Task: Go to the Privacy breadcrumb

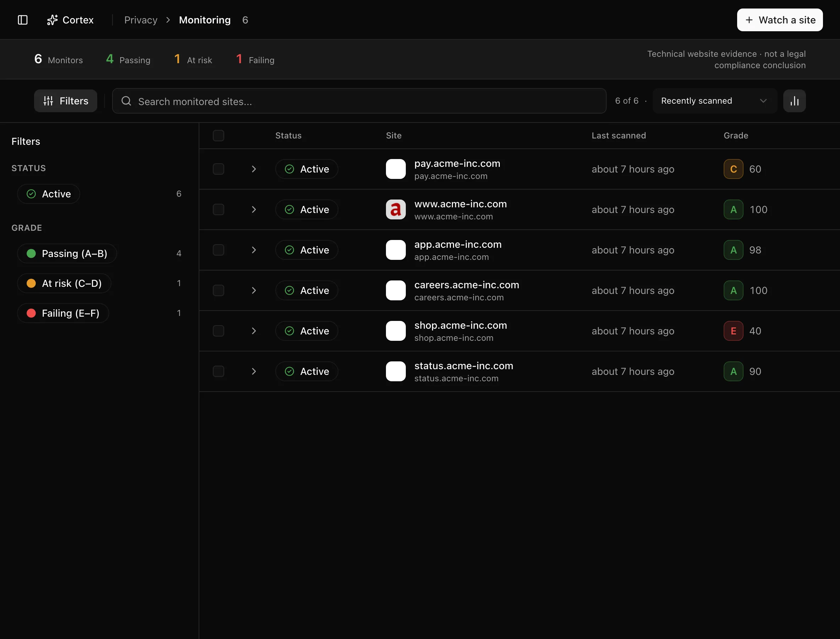Action: (140, 20)
